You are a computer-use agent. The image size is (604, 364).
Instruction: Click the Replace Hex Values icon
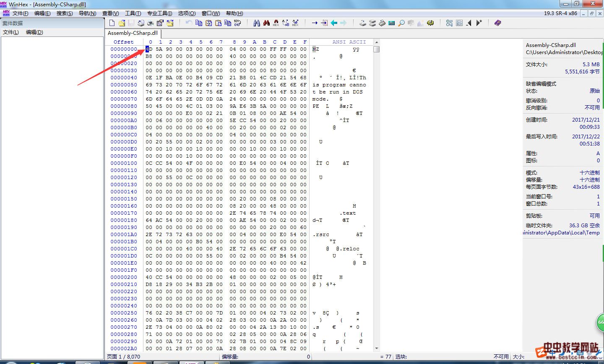coord(295,23)
